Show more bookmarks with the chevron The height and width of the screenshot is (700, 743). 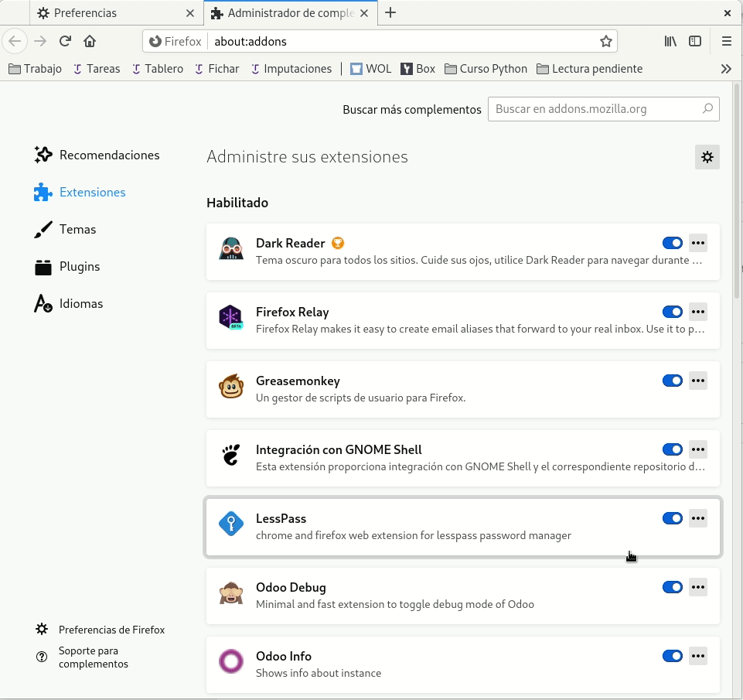tap(726, 69)
